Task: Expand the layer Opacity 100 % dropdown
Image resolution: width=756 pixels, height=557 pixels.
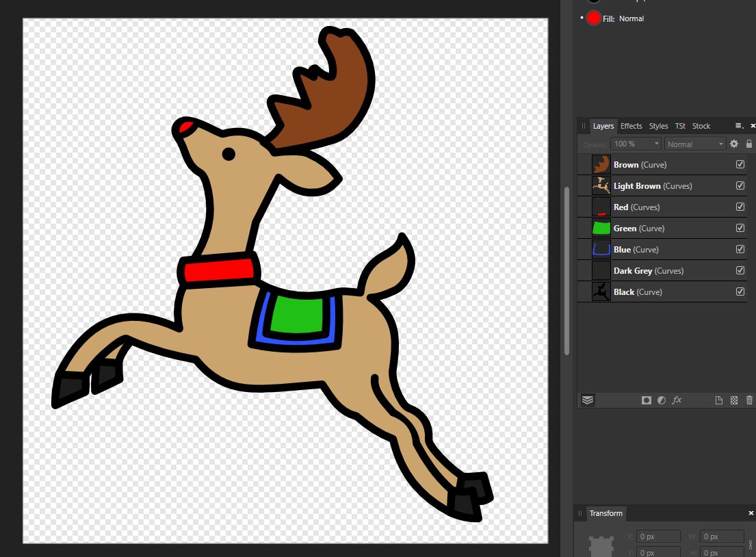Action: point(636,144)
